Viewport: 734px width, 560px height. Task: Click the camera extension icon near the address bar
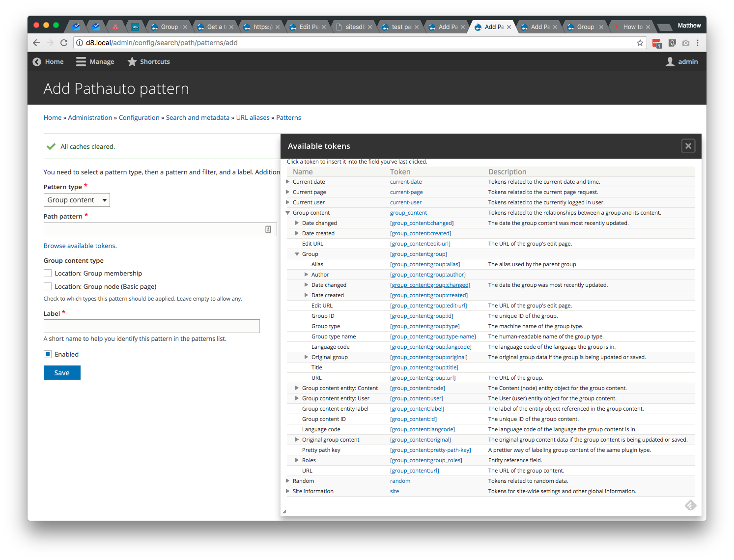tap(686, 43)
